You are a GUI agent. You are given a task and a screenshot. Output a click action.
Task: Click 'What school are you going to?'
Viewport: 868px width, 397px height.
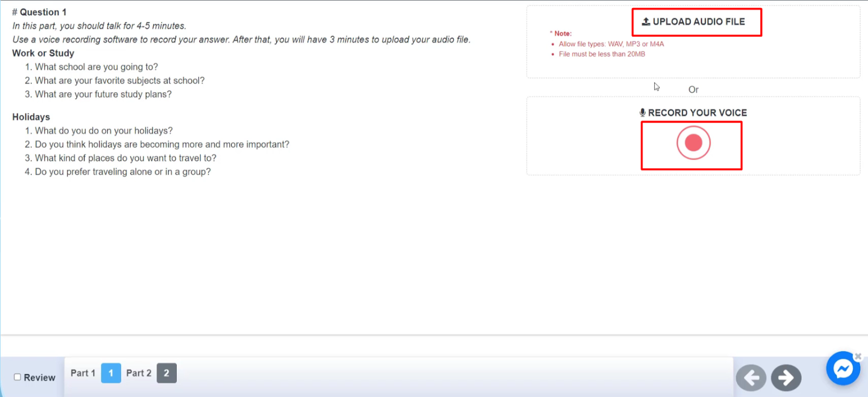coord(97,67)
